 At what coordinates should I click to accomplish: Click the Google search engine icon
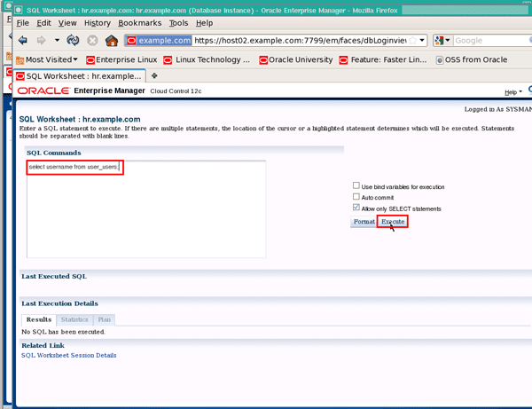[439, 41]
